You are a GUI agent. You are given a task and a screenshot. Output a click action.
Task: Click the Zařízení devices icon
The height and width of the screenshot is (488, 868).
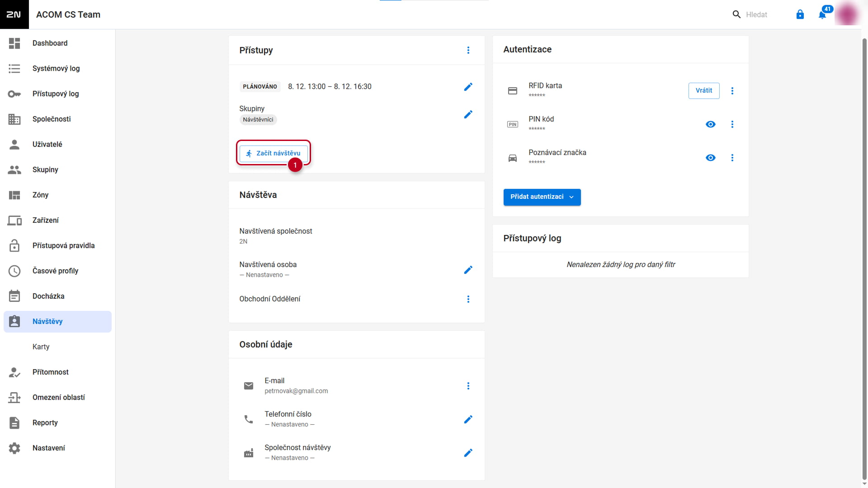coord(14,221)
